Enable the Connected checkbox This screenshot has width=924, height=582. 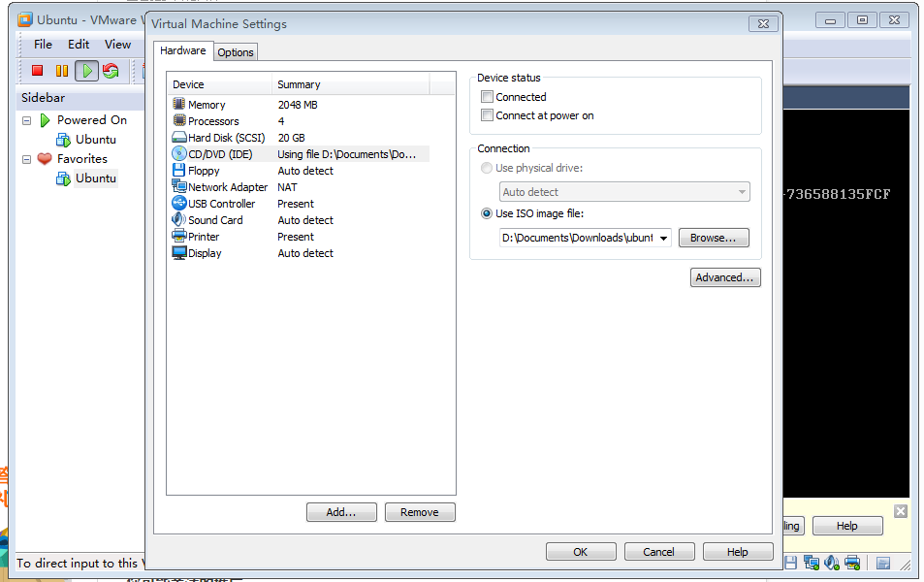(487, 97)
